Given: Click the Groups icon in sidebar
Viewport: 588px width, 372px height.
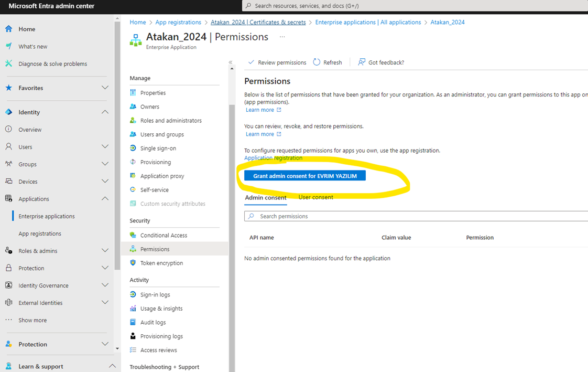Looking at the screenshot, I should 8,164.
